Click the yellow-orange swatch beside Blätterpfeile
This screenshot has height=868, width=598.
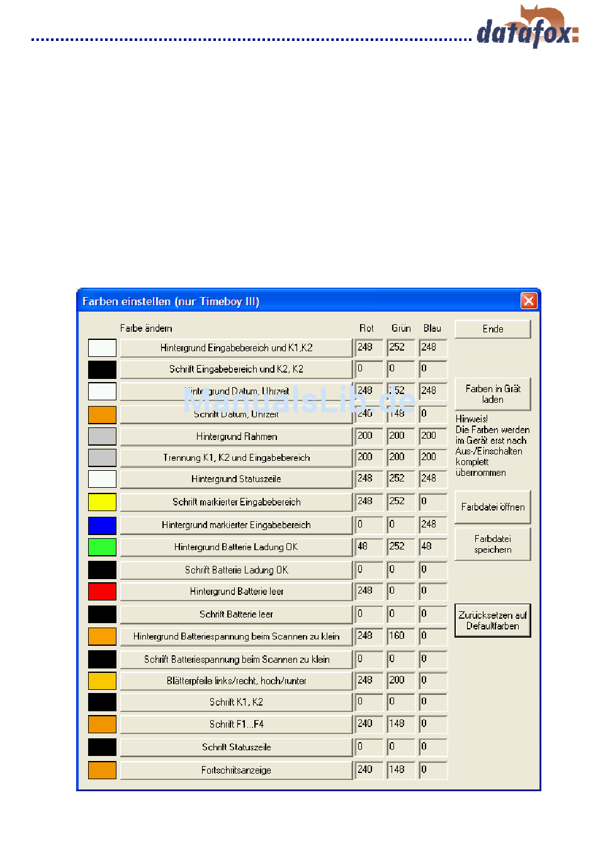tap(102, 680)
